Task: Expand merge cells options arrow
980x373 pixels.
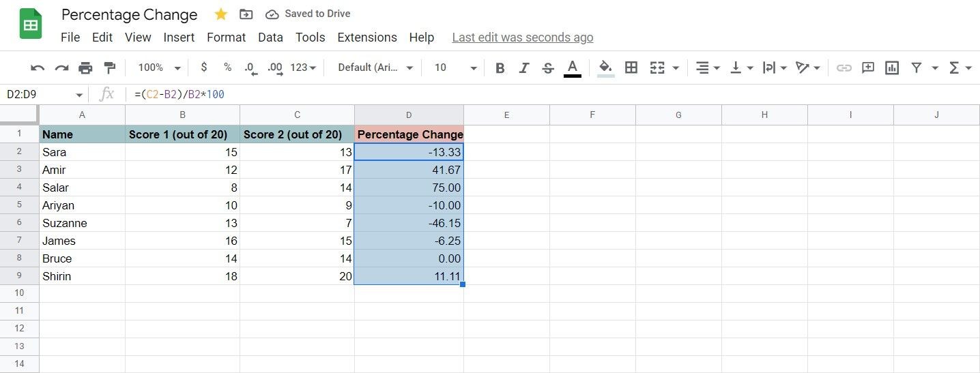Action: point(676,68)
